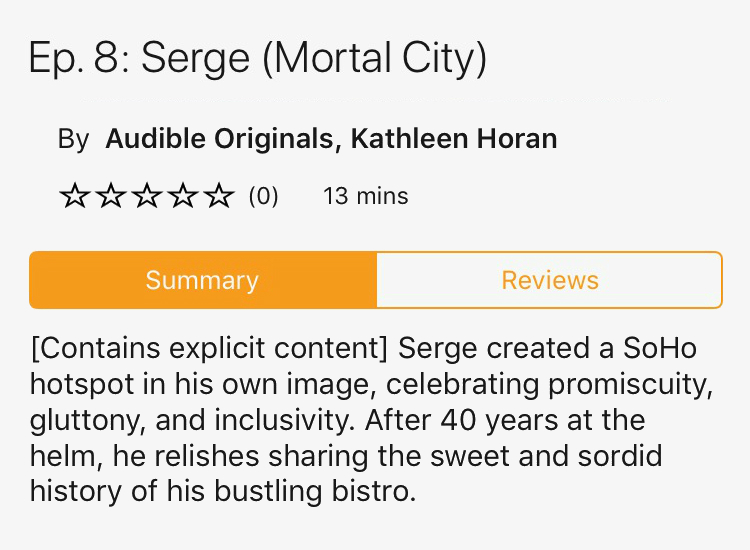Screen dimensions: 750x550
Task: Click the first rating star
Action: (75, 197)
